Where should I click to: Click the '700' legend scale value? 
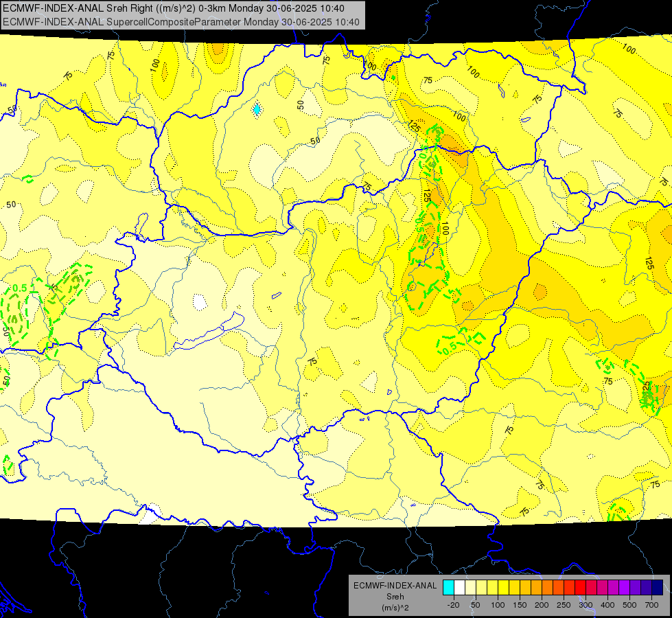click(x=651, y=605)
